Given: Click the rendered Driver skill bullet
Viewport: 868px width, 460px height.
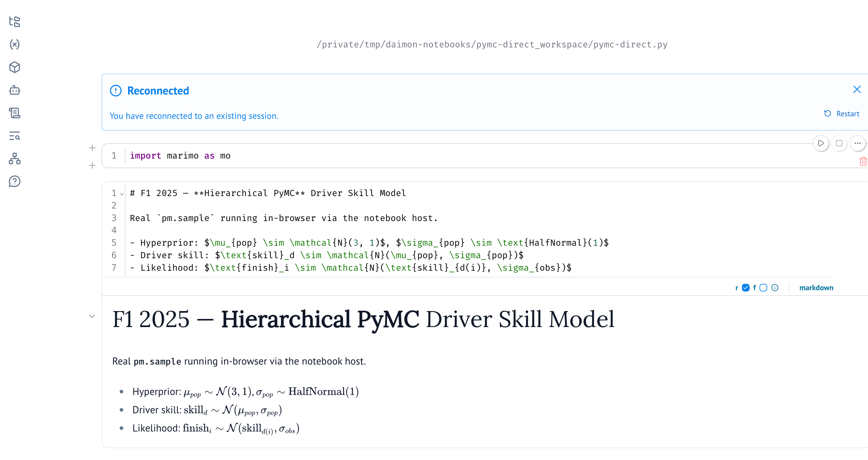Looking at the screenshot, I should [207, 410].
